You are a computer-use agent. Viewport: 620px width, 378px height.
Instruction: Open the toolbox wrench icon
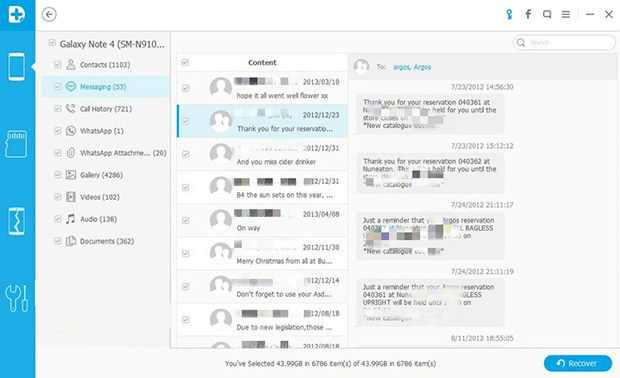pyautogui.click(x=17, y=299)
